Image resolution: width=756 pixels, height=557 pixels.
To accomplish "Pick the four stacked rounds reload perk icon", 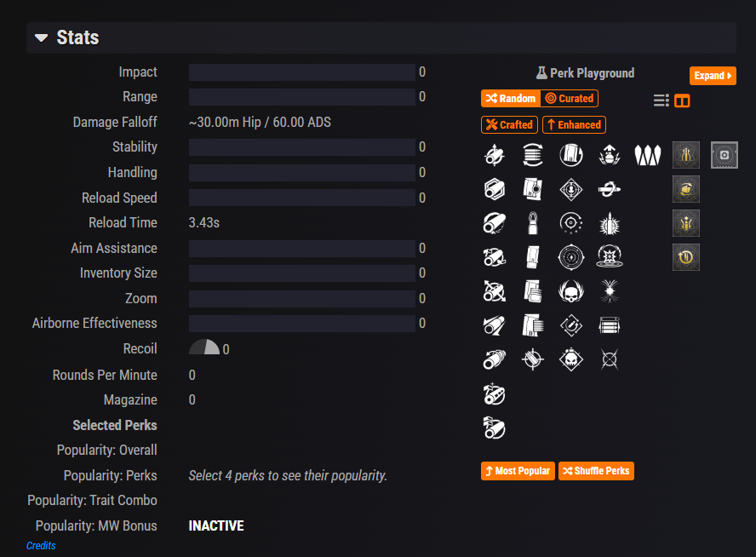I will tap(610, 324).
